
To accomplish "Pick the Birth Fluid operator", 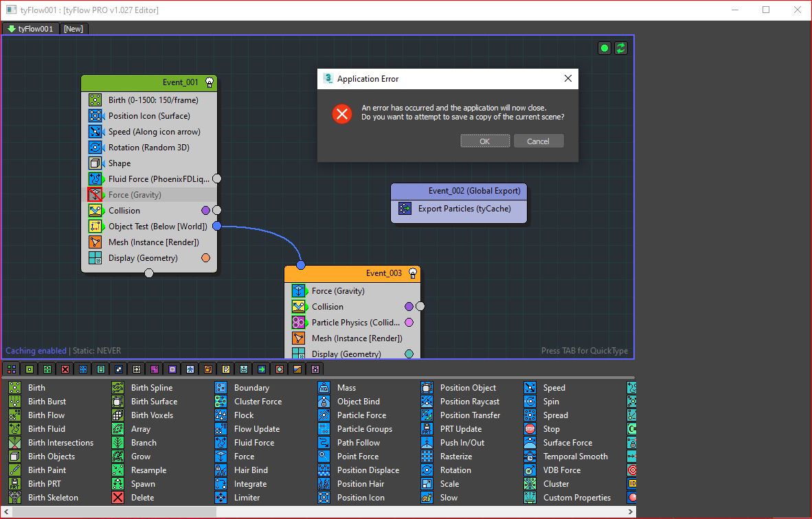I will click(x=37, y=428).
